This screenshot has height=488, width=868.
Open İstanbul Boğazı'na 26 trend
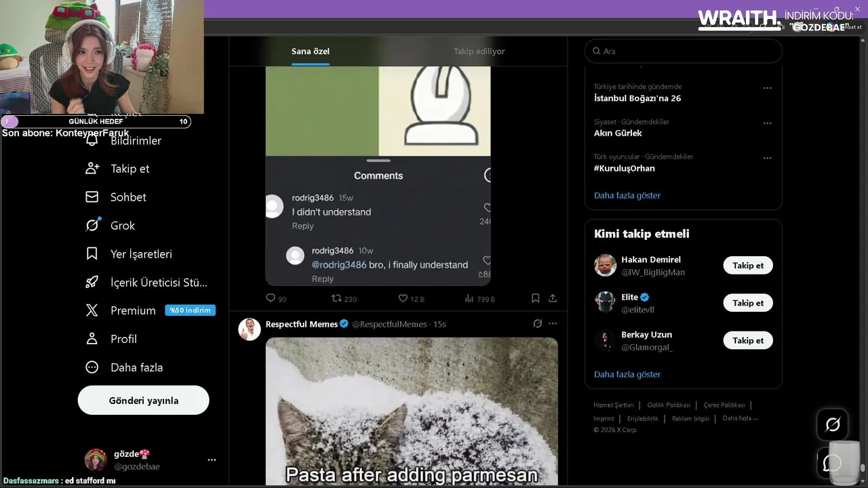pyautogui.click(x=637, y=98)
